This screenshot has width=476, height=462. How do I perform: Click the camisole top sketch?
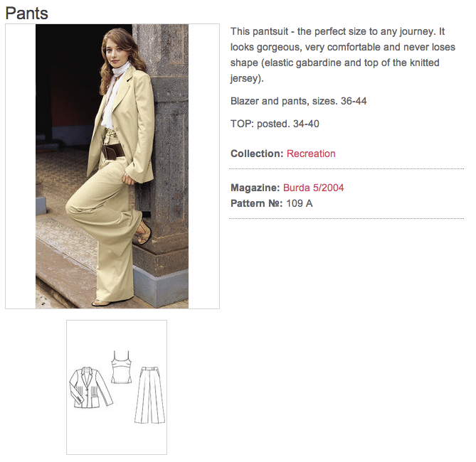click(x=122, y=367)
